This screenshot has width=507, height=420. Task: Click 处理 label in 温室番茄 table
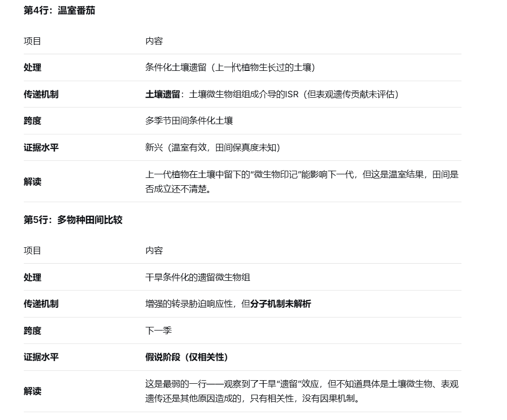click(32, 68)
